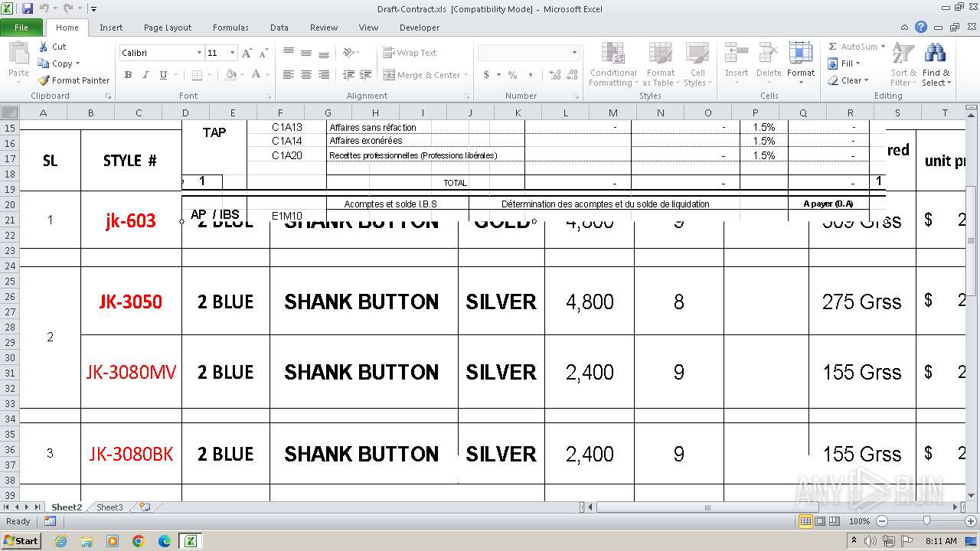
Task: Apply center horizontal alignment
Action: 306,75
